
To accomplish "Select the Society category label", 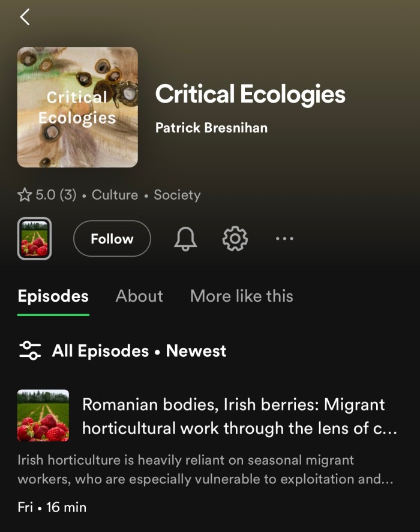I will 177,195.
